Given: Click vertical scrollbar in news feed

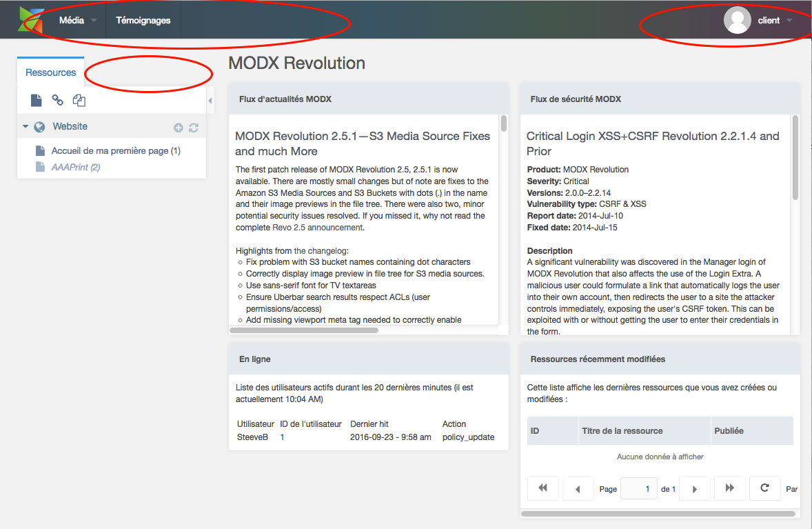Looking at the screenshot, I should (503, 123).
